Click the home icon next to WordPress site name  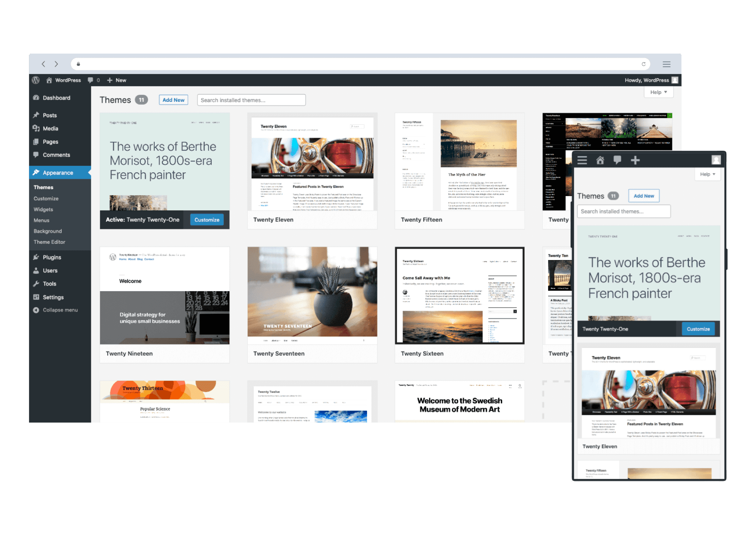49,80
